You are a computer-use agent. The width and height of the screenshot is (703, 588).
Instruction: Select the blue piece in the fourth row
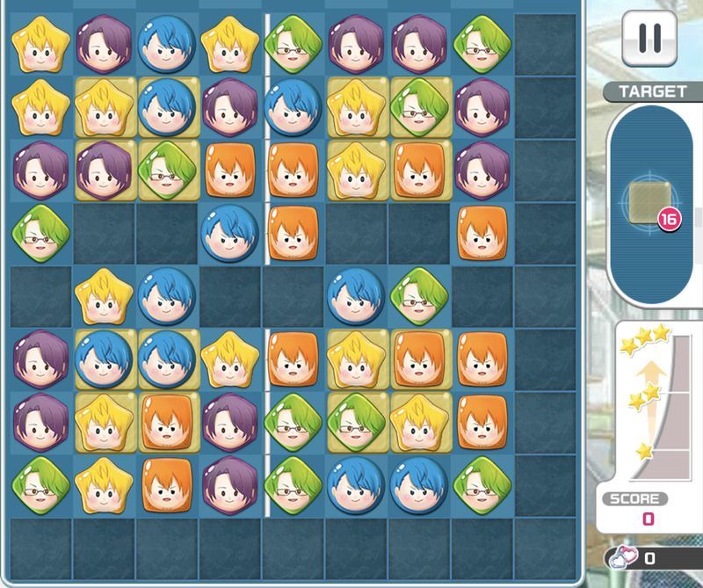click(x=229, y=234)
